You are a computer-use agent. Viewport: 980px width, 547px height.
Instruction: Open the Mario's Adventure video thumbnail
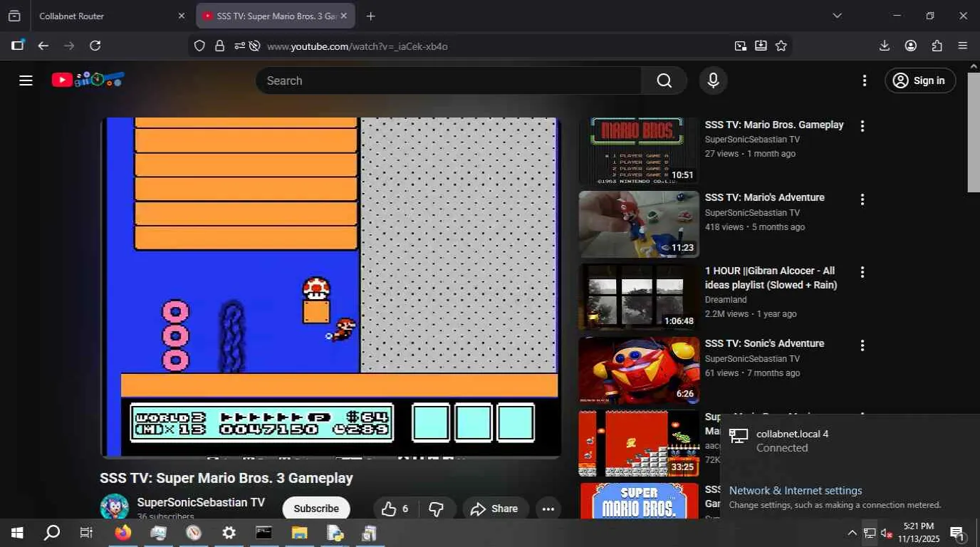639,224
